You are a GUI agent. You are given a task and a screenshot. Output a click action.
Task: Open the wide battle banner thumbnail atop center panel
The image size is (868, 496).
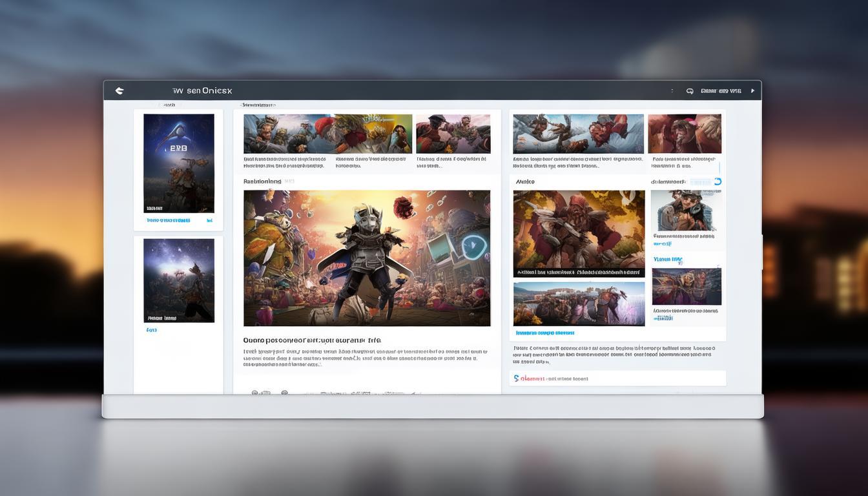pyautogui.click(x=327, y=134)
